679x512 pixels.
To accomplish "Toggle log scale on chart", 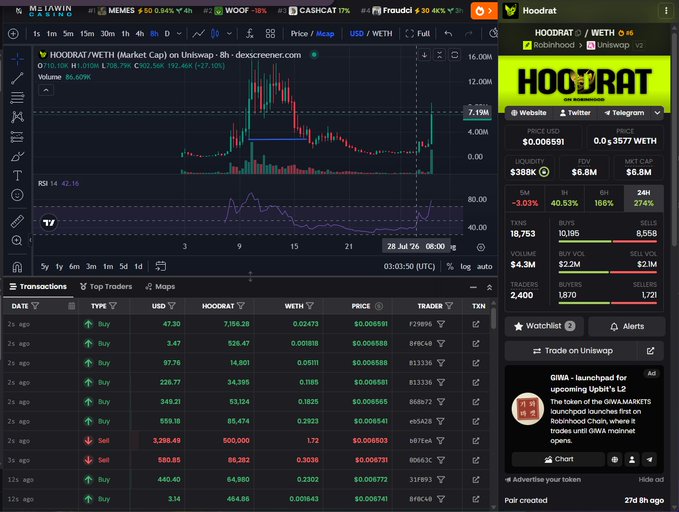I will (466, 266).
